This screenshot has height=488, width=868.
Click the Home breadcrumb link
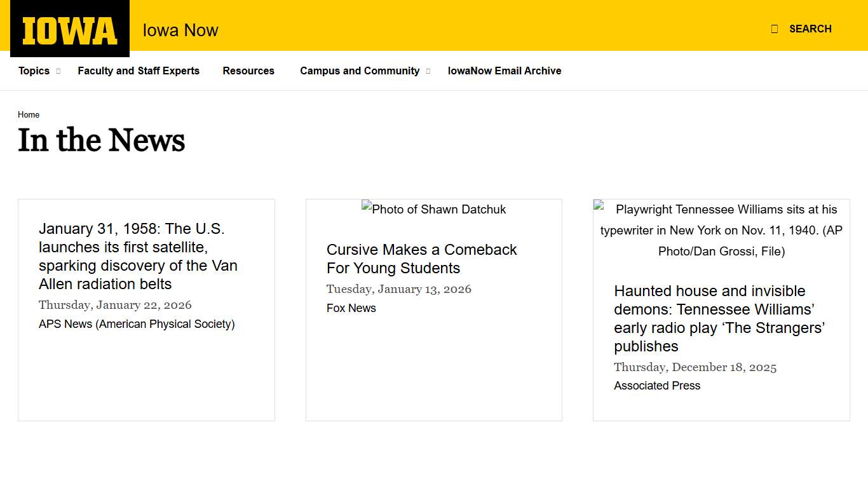click(x=29, y=115)
